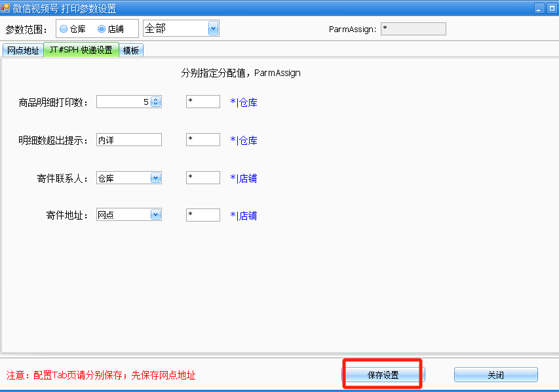Click the 寄件地址 label

pos(67,216)
